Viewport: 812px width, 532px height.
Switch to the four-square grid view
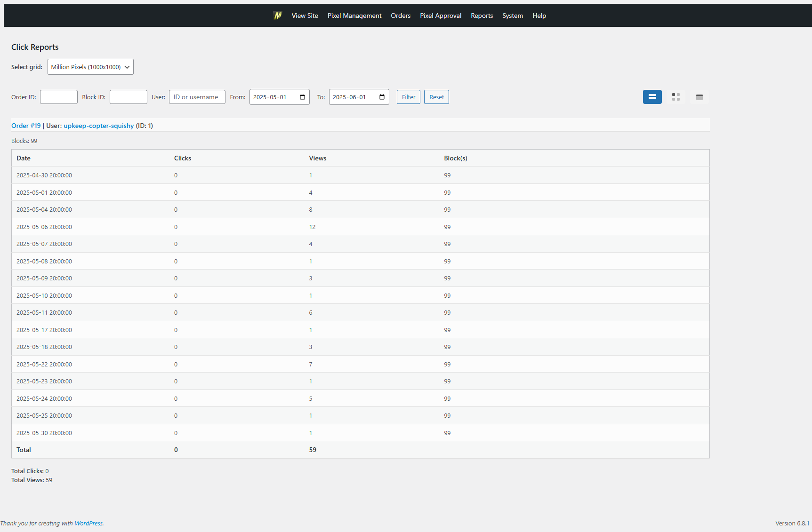[x=675, y=97]
